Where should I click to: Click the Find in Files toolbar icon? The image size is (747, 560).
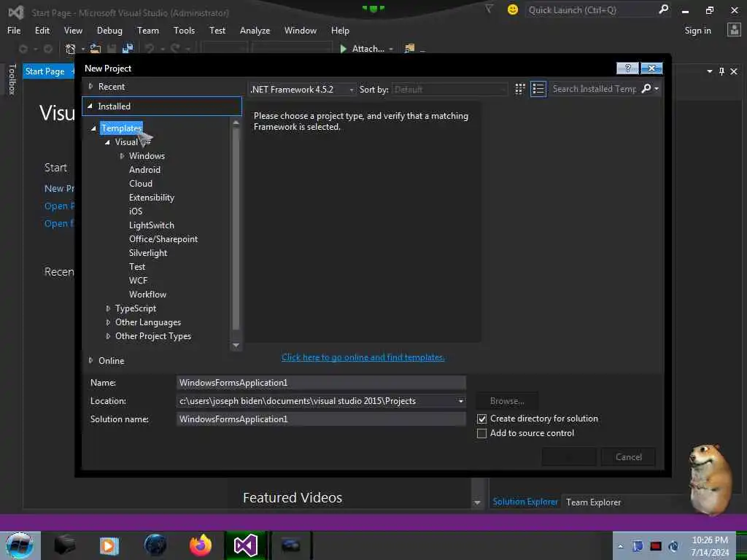tap(409, 49)
